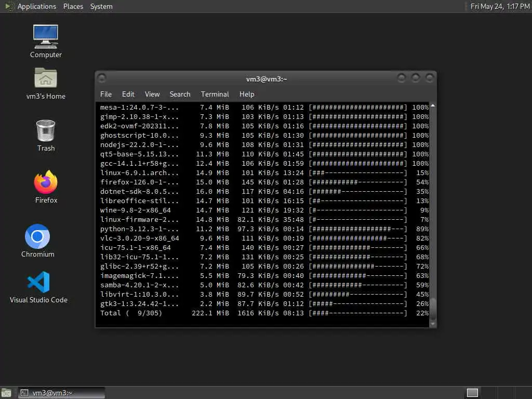Open the Places menu
Screen dimensions: 532x399
[x=73, y=6]
